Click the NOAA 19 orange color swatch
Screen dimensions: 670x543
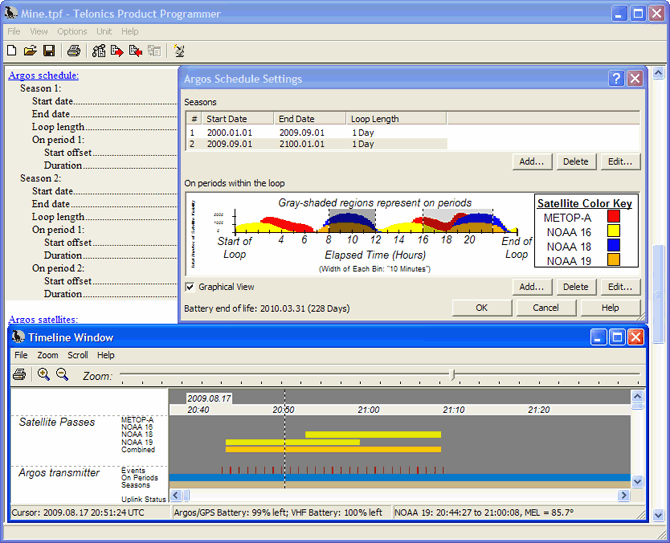click(x=613, y=259)
